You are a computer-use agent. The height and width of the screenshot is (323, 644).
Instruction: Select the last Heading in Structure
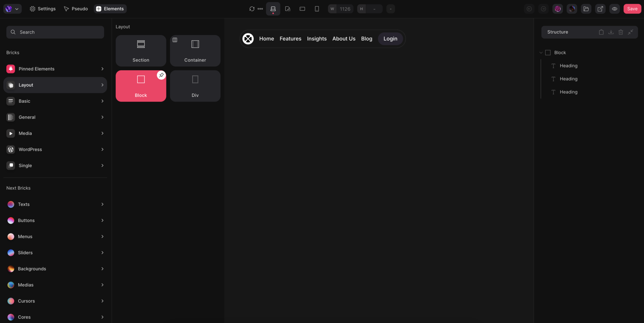click(569, 92)
